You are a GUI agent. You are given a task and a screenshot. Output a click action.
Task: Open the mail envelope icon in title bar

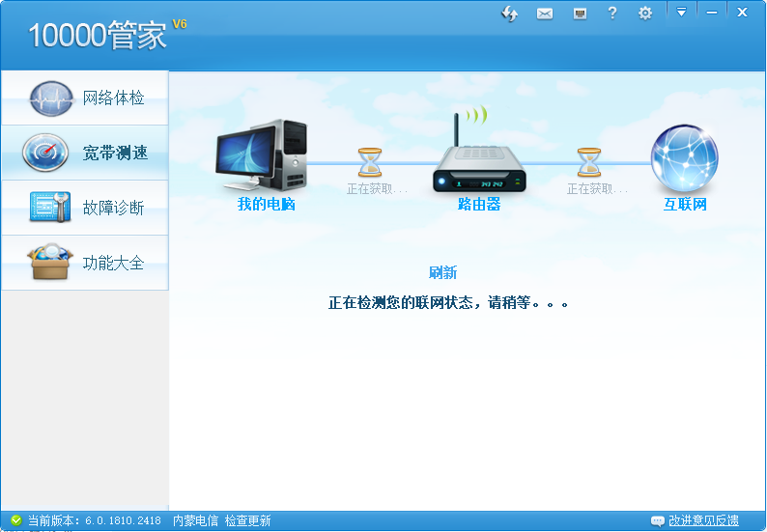coord(545,14)
